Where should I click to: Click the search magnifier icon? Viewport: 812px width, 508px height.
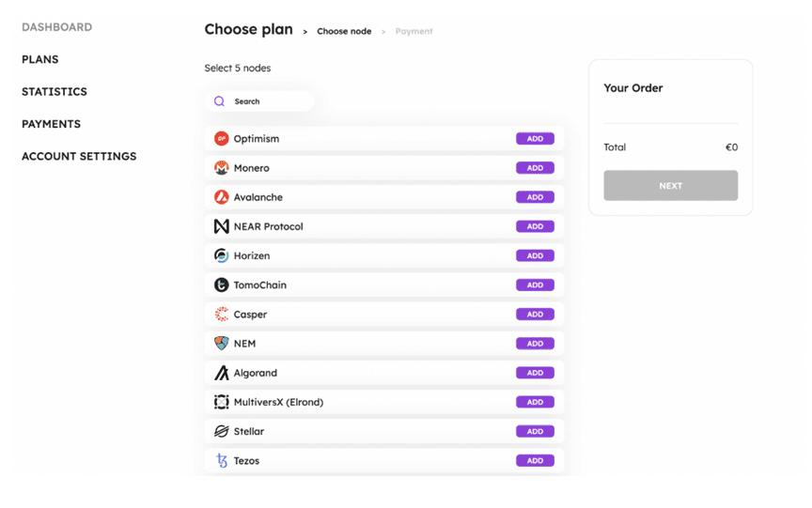click(219, 101)
